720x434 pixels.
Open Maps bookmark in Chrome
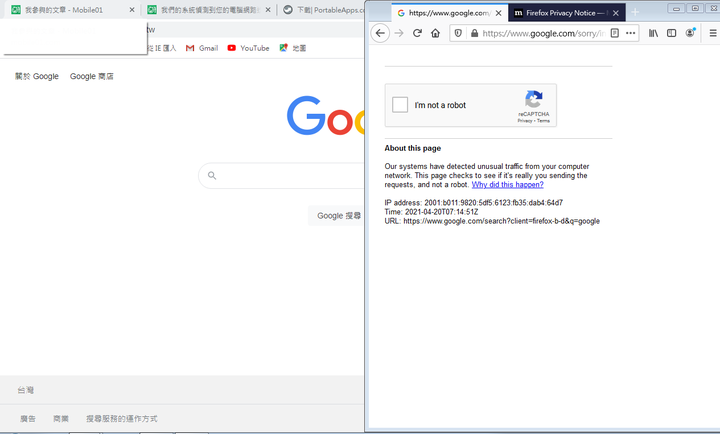[x=292, y=48]
